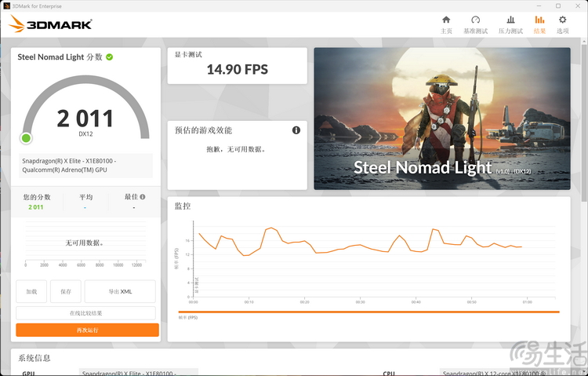Select the 结果 results tab

point(539,25)
